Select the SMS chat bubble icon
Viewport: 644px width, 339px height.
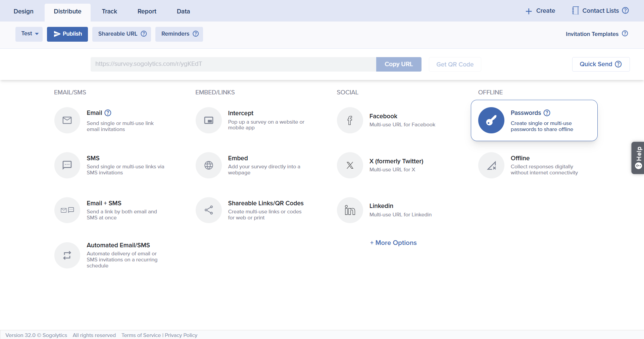click(x=67, y=165)
